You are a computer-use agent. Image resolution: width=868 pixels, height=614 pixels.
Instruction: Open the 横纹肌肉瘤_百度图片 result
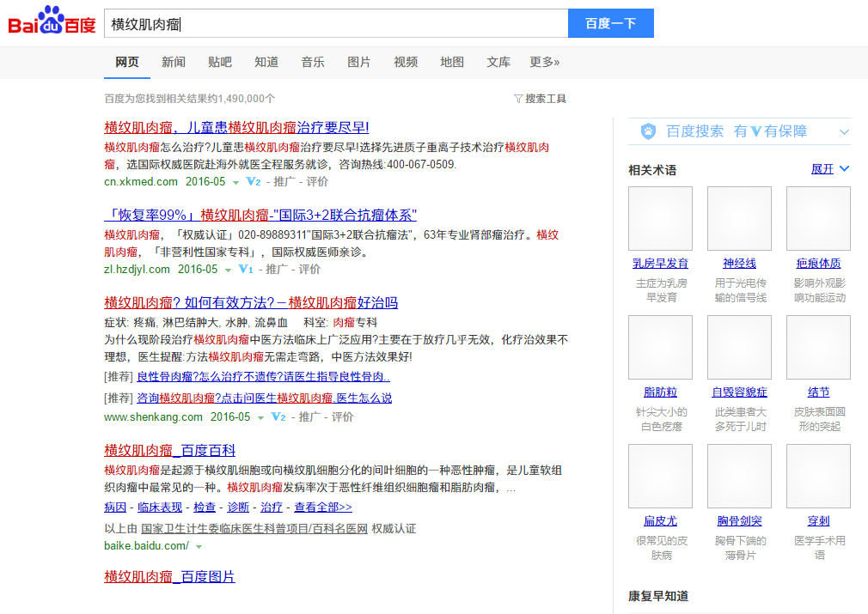169,576
